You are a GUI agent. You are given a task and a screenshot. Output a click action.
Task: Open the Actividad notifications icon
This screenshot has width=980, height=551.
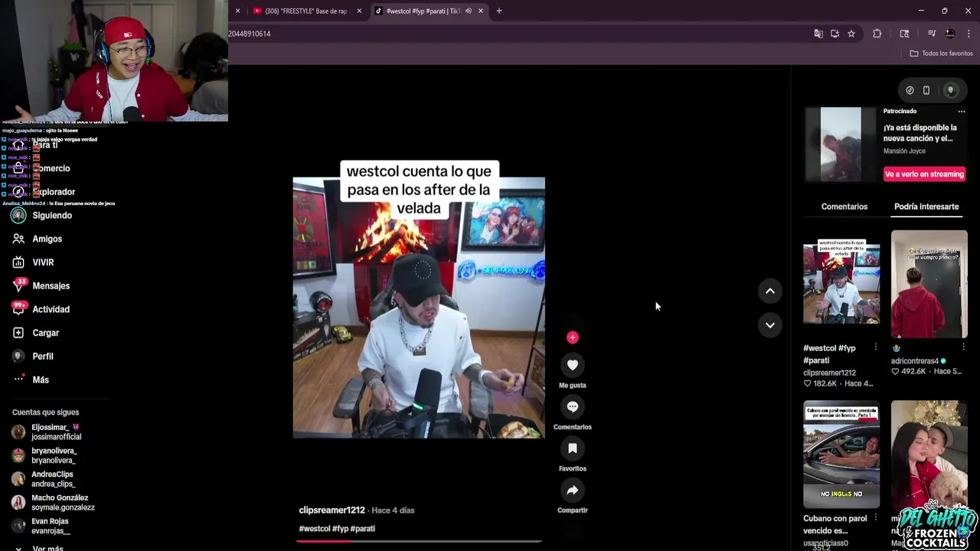click(18, 309)
